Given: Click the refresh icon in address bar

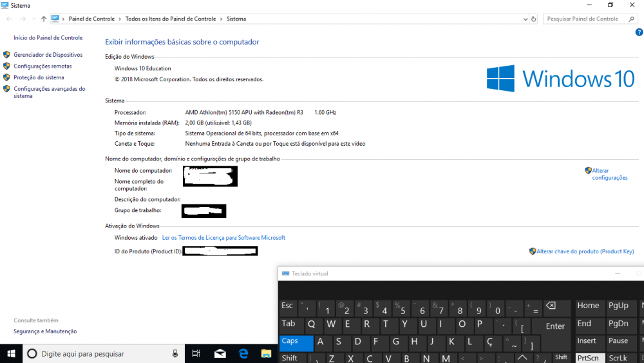Looking at the screenshot, I should (534, 19).
